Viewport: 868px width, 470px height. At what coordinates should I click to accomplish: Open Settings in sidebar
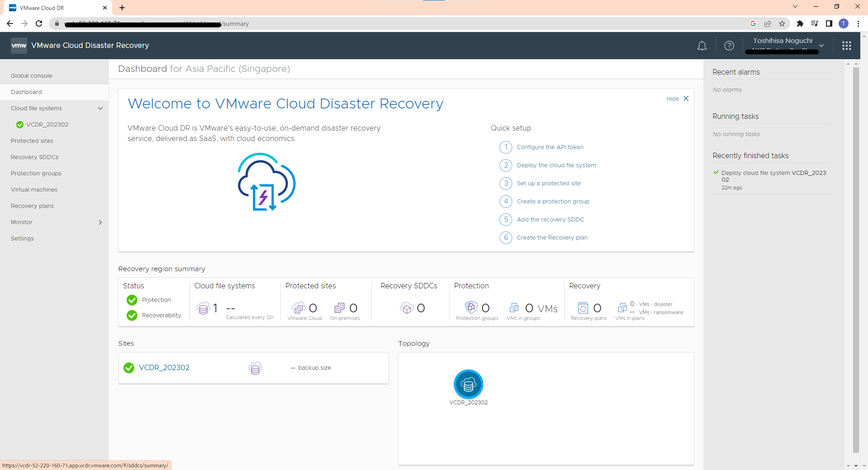pyautogui.click(x=23, y=239)
